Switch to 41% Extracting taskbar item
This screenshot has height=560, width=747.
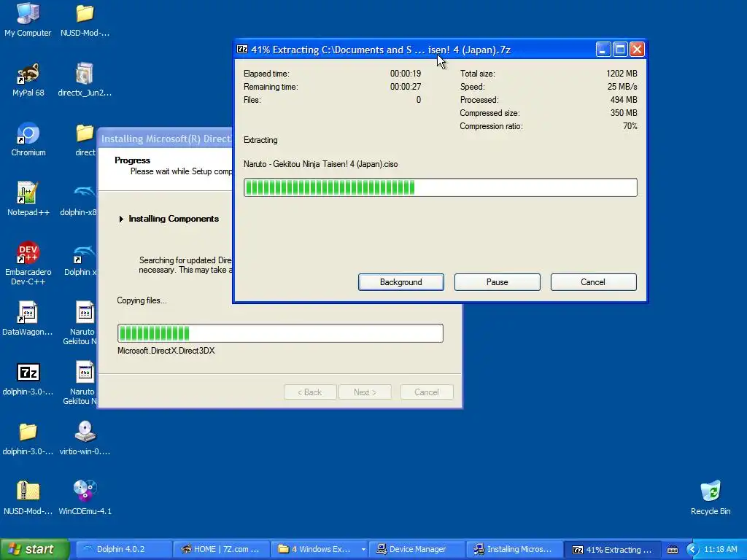point(612,550)
